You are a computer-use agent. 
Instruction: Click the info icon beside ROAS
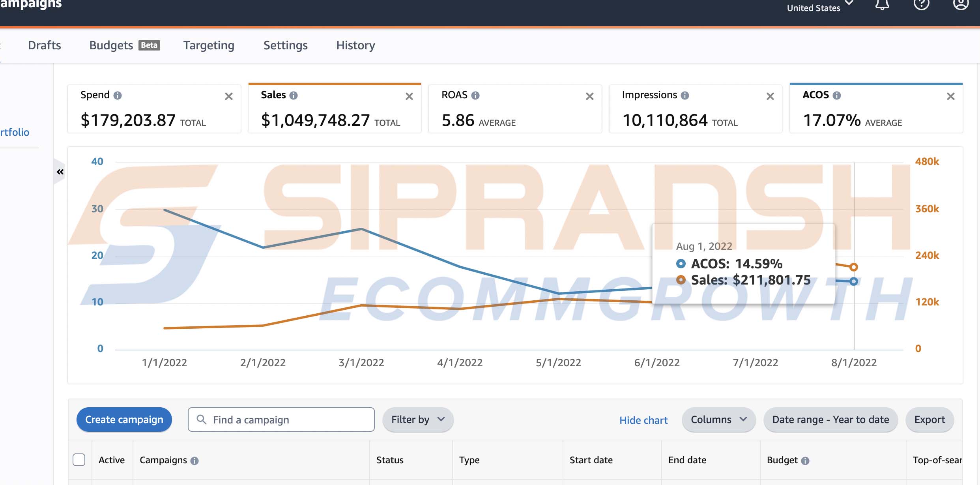click(475, 96)
